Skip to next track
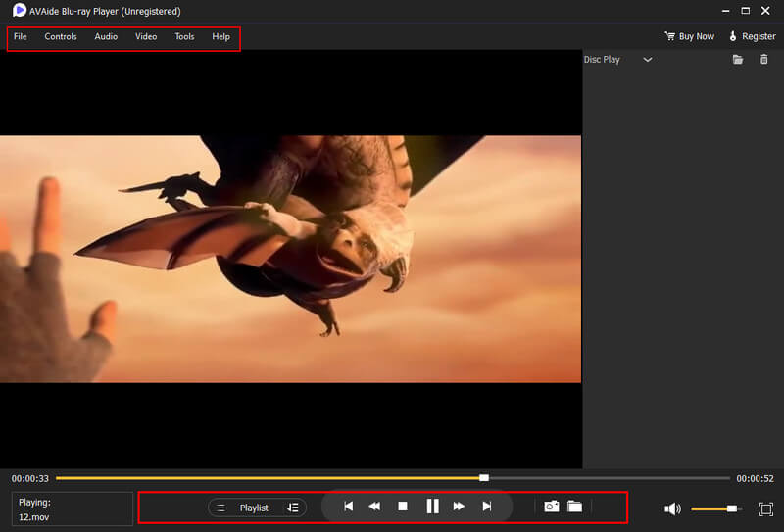Image resolution: width=784 pixels, height=532 pixels. [x=486, y=507]
